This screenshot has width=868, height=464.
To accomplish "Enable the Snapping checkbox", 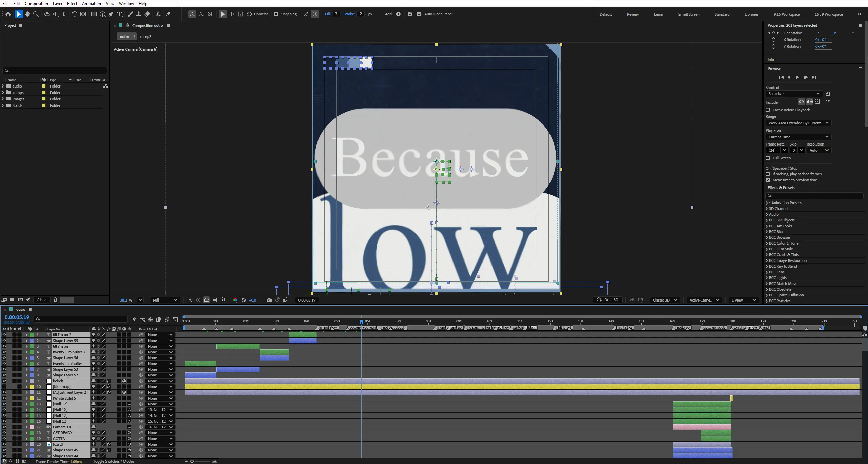I will [x=276, y=14].
